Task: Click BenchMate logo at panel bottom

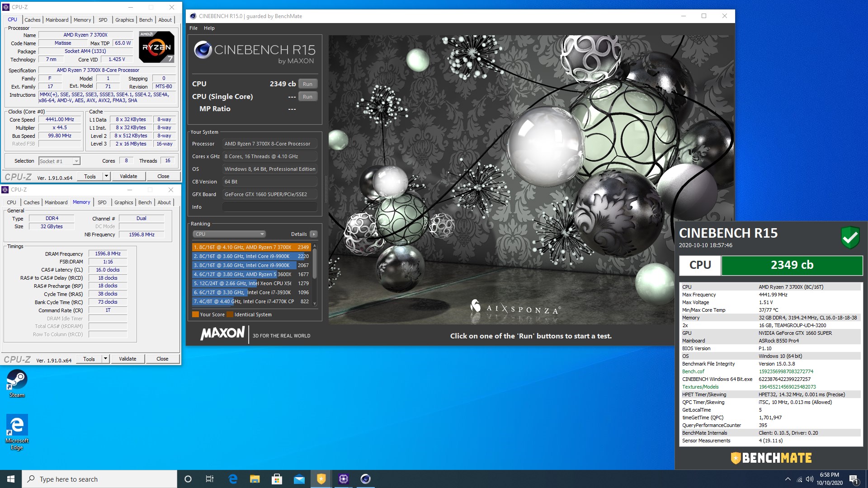Action: coord(771,458)
